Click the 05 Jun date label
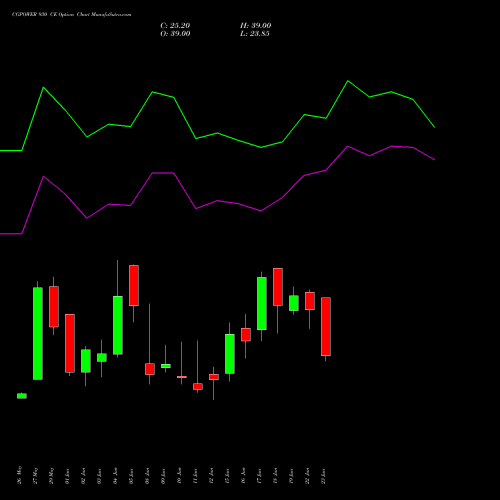The image size is (500, 500). coord(131,476)
